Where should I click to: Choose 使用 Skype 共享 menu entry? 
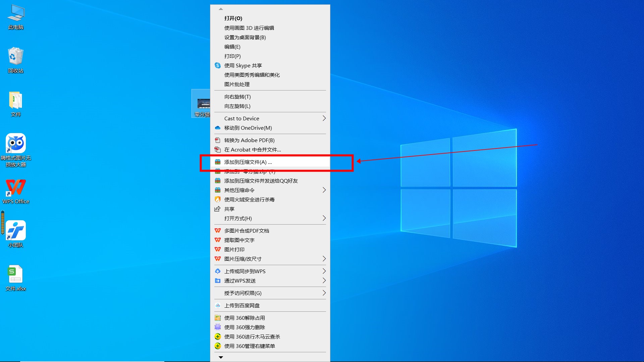point(243,66)
